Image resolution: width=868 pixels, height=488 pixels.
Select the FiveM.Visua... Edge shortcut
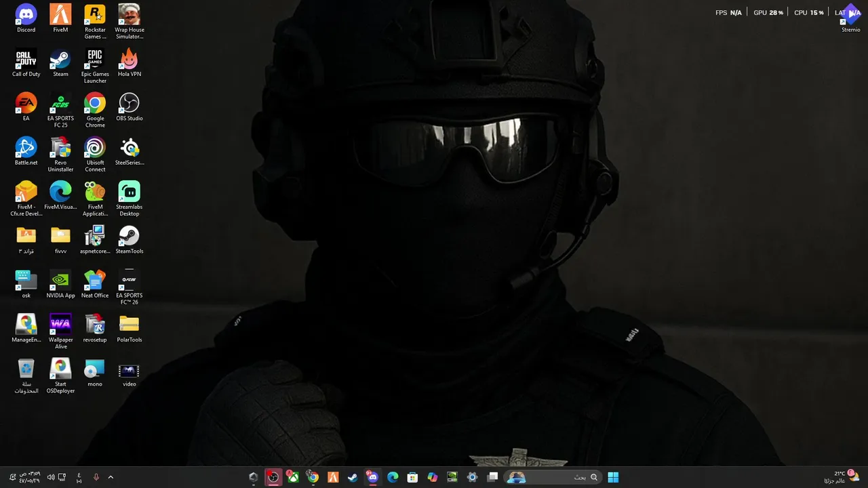tap(60, 196)
